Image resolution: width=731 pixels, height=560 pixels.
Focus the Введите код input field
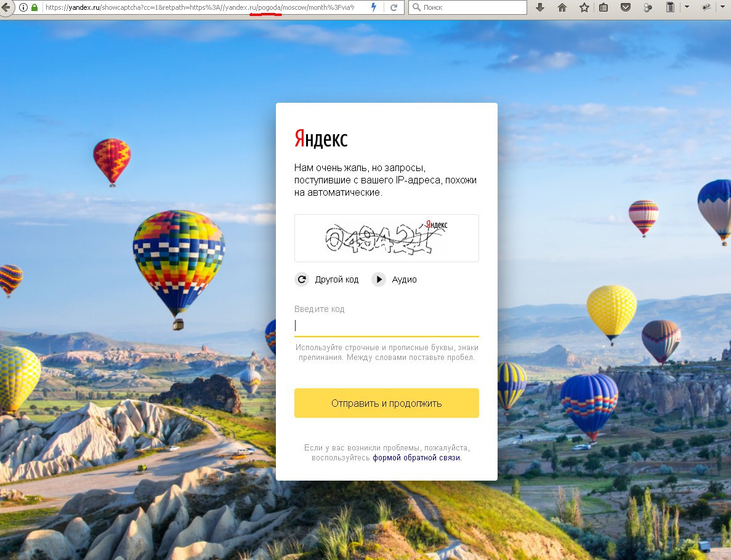387,326
